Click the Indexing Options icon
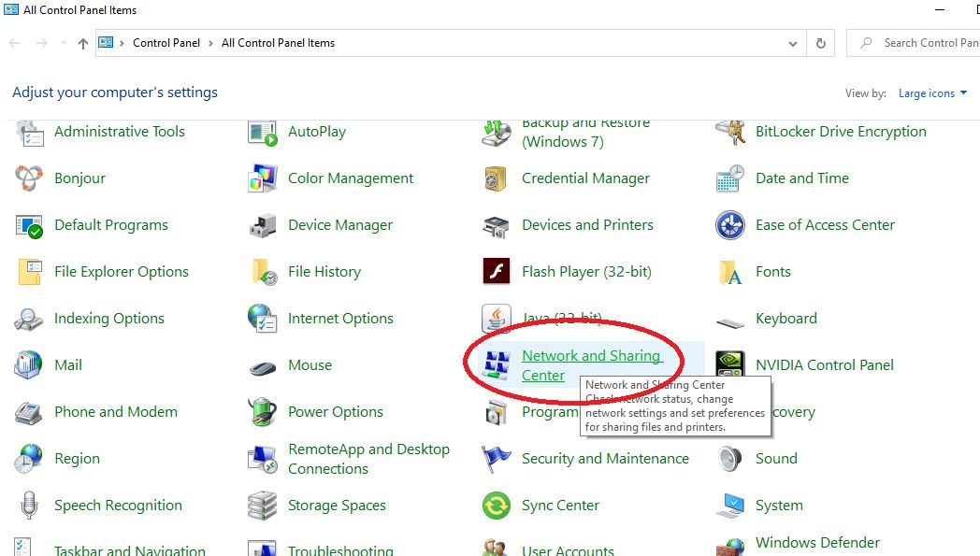 (x=29, y=319)
